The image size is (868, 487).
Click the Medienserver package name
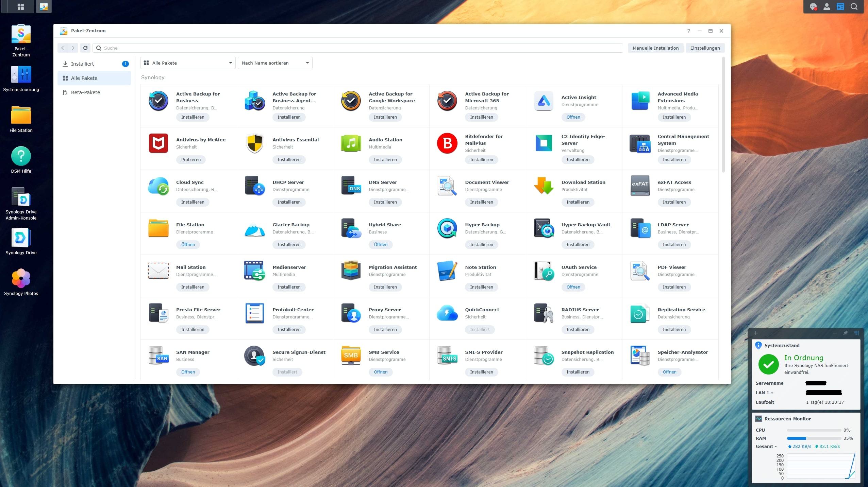289,267
